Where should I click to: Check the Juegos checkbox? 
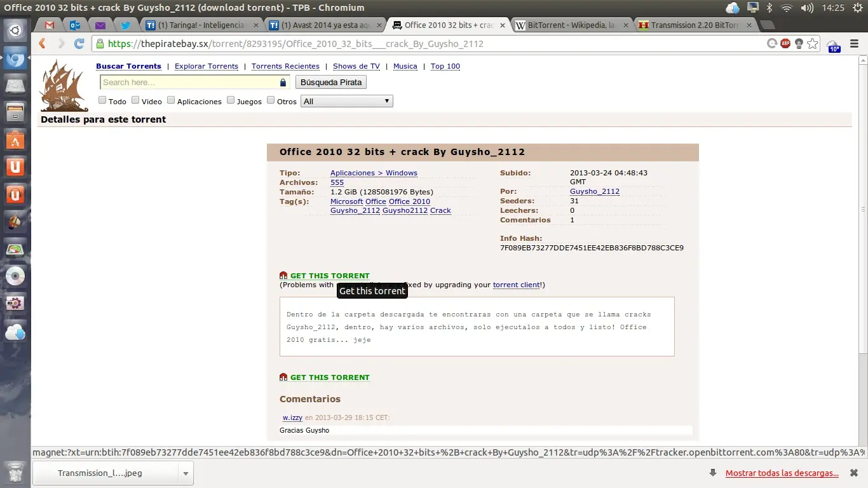point(231,100)
